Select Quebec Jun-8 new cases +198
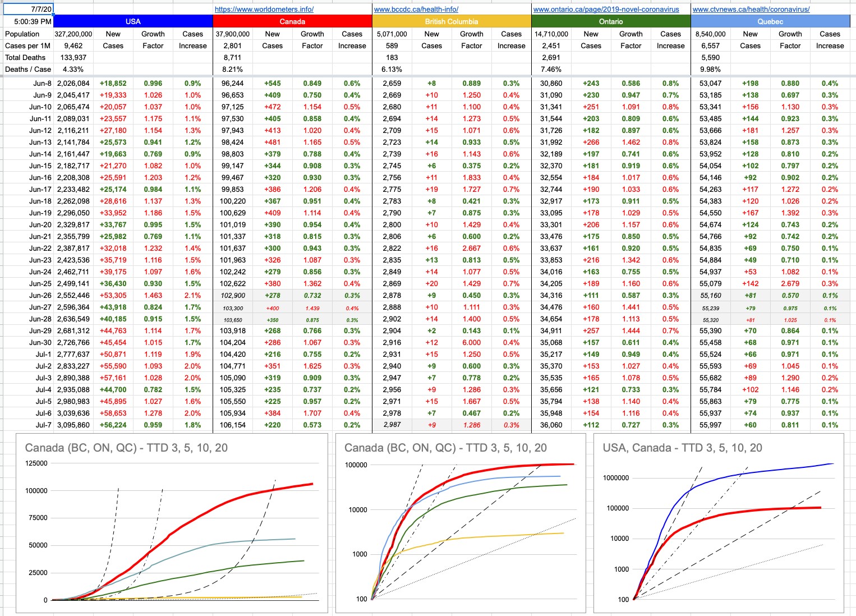The image size is (856, 616). click(x=751, y=83)
